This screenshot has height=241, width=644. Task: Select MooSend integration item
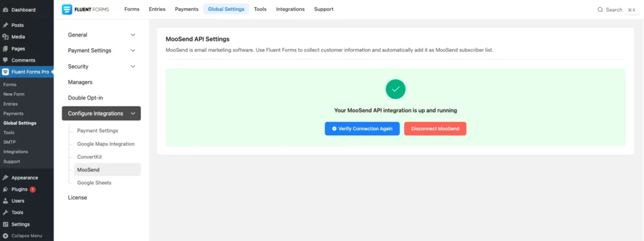107,170
